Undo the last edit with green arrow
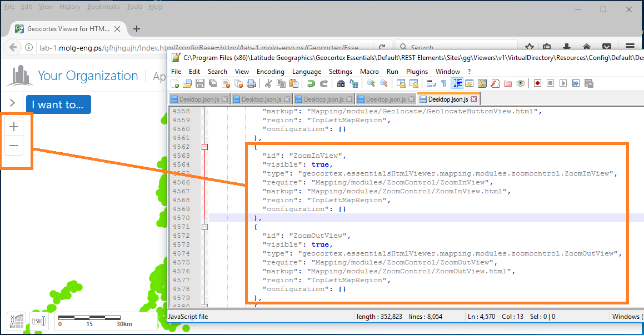644x335 pixels. [311, 84]
